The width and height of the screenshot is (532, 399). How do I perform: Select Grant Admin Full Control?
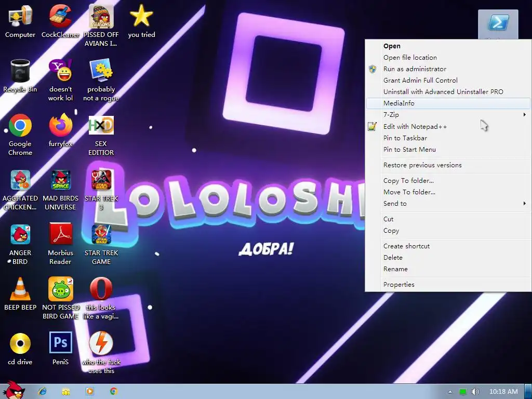(448, 81)
